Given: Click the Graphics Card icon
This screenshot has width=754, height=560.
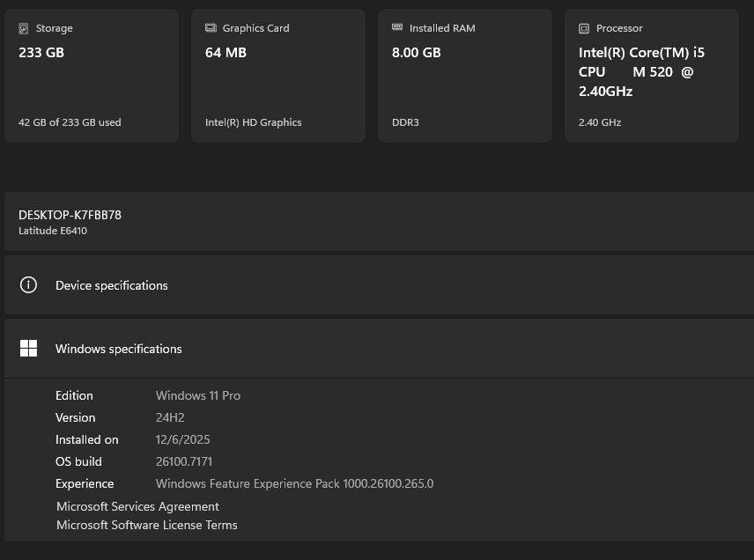Looking at the screenshot, I should click(x=211, y=28).
